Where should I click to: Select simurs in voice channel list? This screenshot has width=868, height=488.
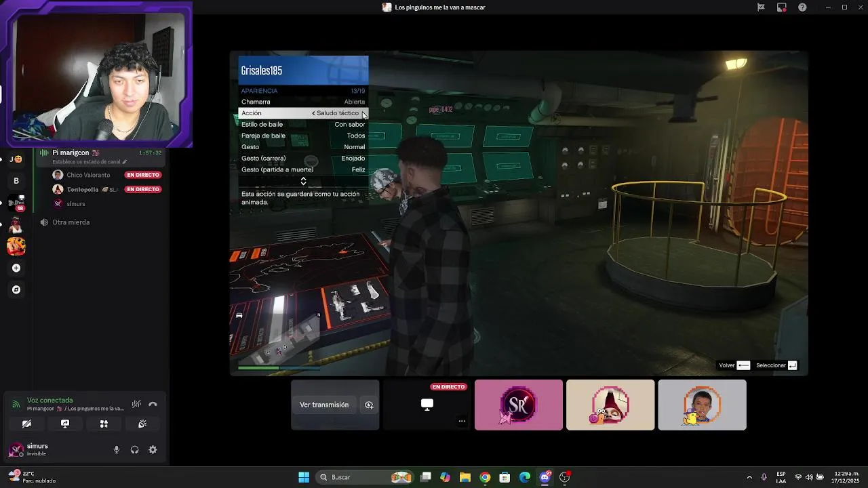tap(76, 203)
